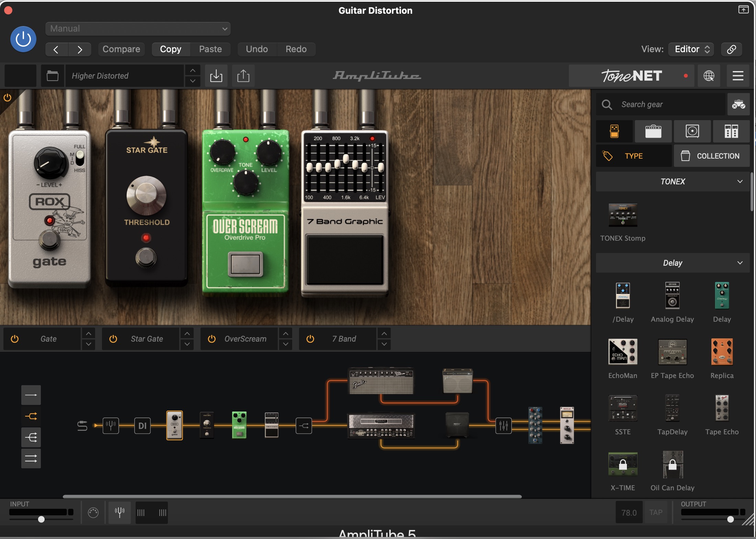Select the single series routing icon
The width and height of the screenshot is (756, 539).
click(31, 395)
